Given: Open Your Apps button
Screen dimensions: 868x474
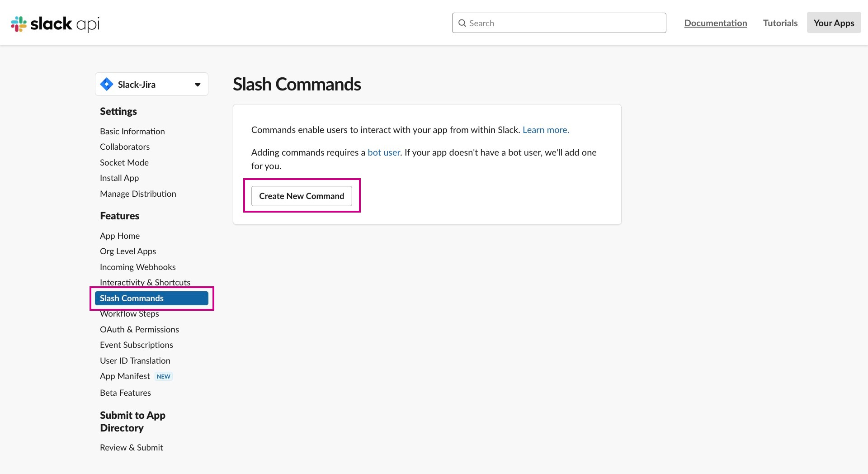Looking at the screenshot, I should coord(834,23).
